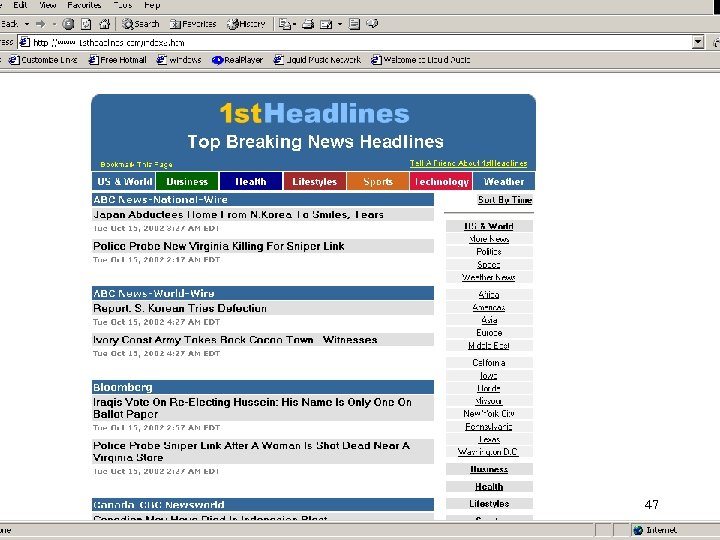The image size is (720, 540).
Task: Open Washington D.C. sidebar link
Action: (x=488, y=452)
